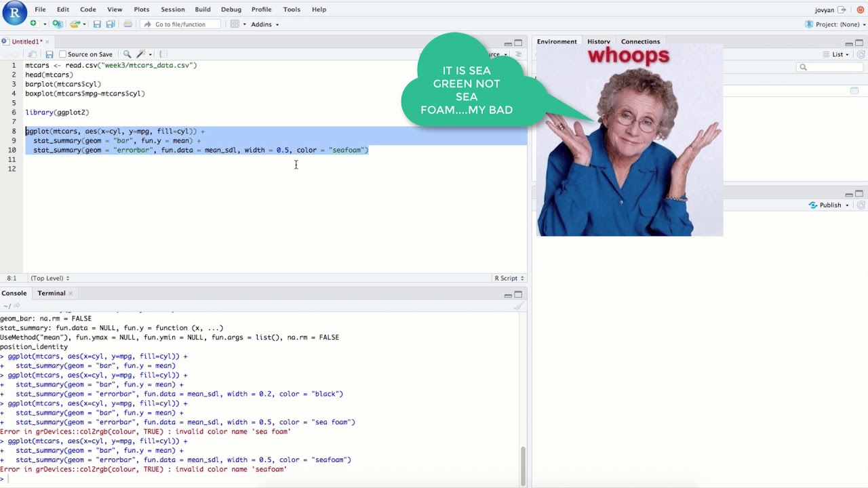Screen dimensions: 868x488
Task: Click the environment refresh icon
Action: [x=859, y=54]
